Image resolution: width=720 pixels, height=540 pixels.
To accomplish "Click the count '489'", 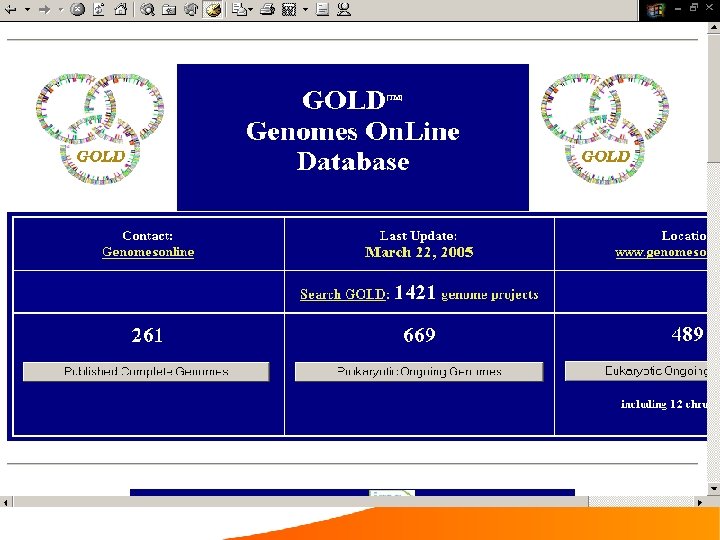I will 687,334.
